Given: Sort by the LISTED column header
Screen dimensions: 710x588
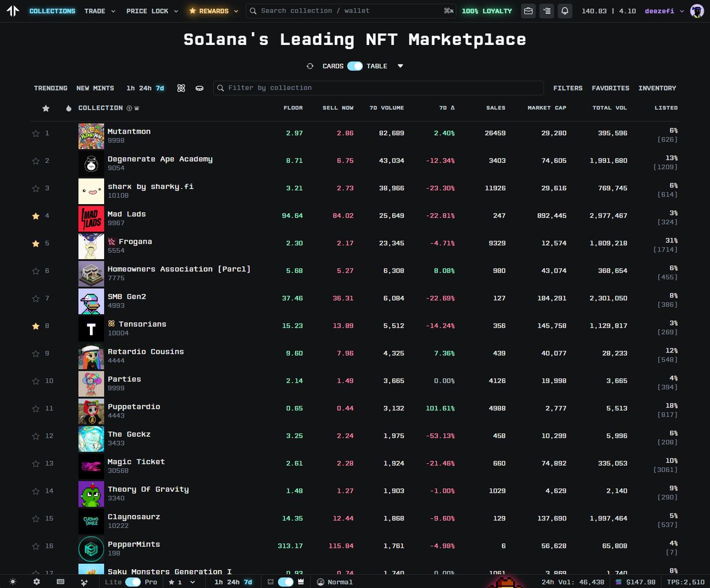Looking at the screenshot, I should pyautogui.click(x=666, y=108).
